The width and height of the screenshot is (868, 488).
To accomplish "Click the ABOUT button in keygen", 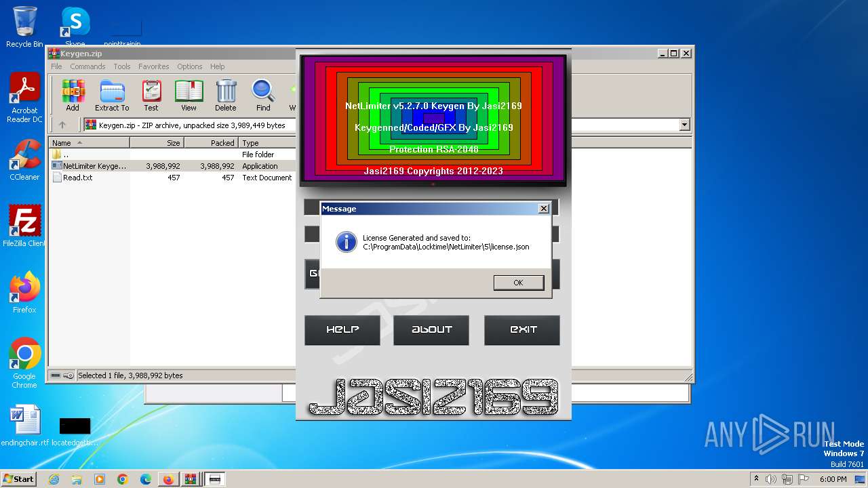I will (x=431, y=330).
